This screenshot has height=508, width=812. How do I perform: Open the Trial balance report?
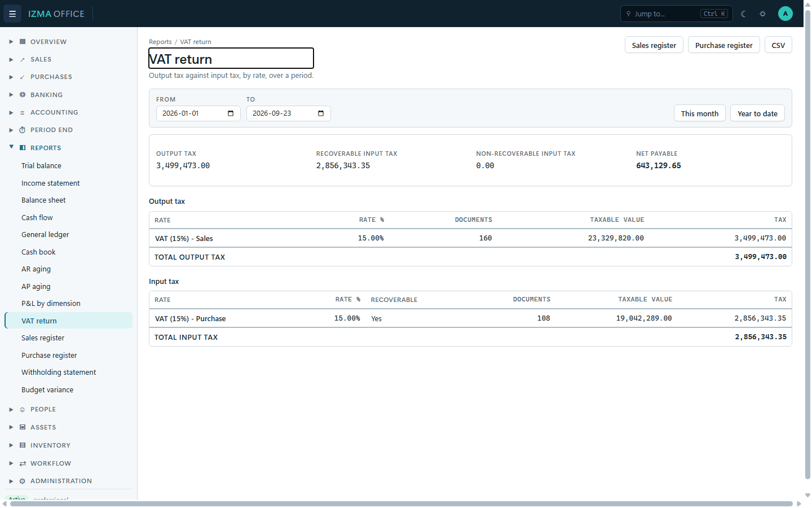pyautogui.click(x=68, y=166)
